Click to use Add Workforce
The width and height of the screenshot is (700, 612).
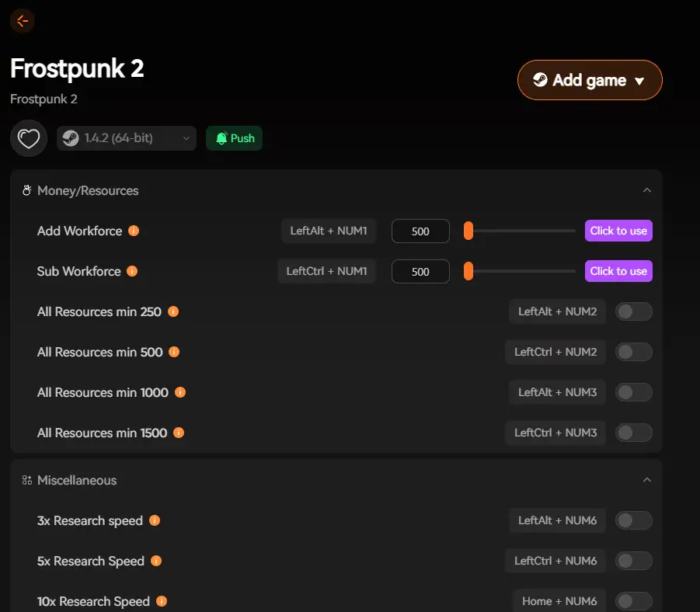click(618, 231)
